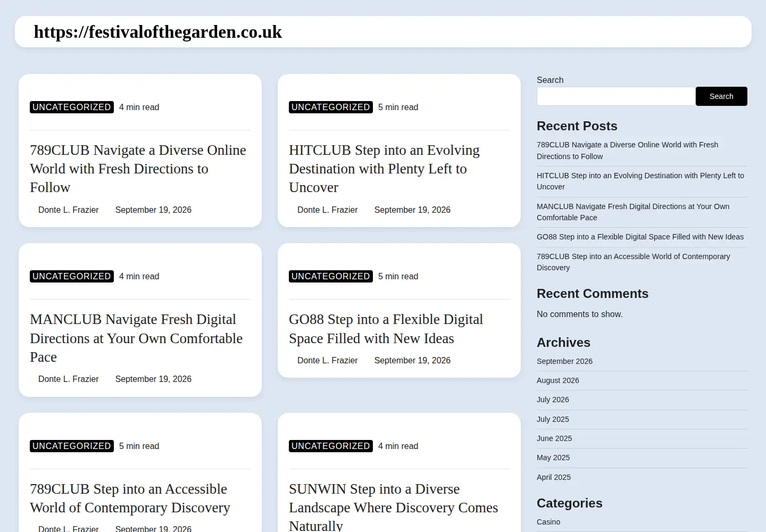Click author Donte L. Frazier on 789CLUB Navigate card
766x532 pixels.
coord(68,210)
